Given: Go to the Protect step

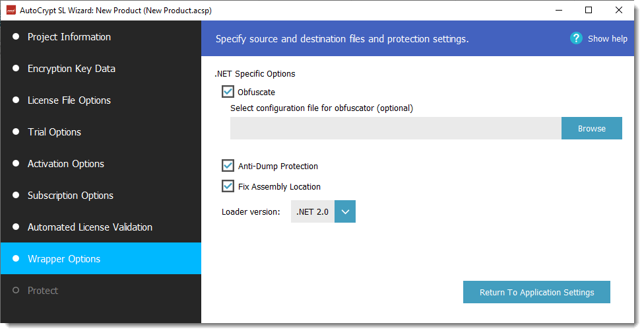Looking at the screenshot, I should [100, 290].
